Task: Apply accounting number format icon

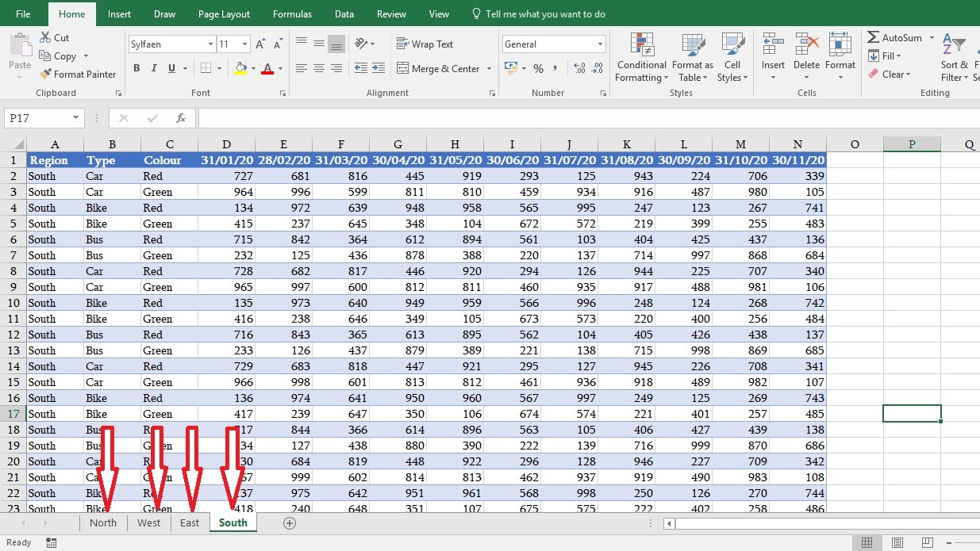Action: (510, 69)
